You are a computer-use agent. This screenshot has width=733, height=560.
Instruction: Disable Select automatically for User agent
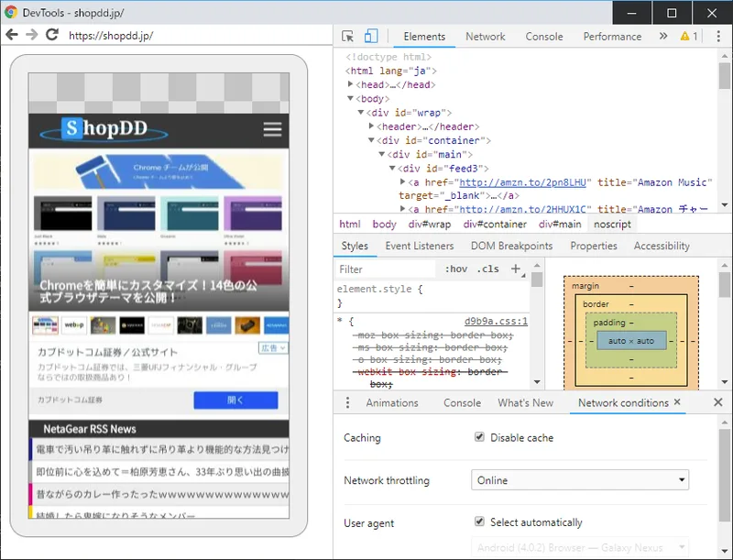tap(479, 522)
